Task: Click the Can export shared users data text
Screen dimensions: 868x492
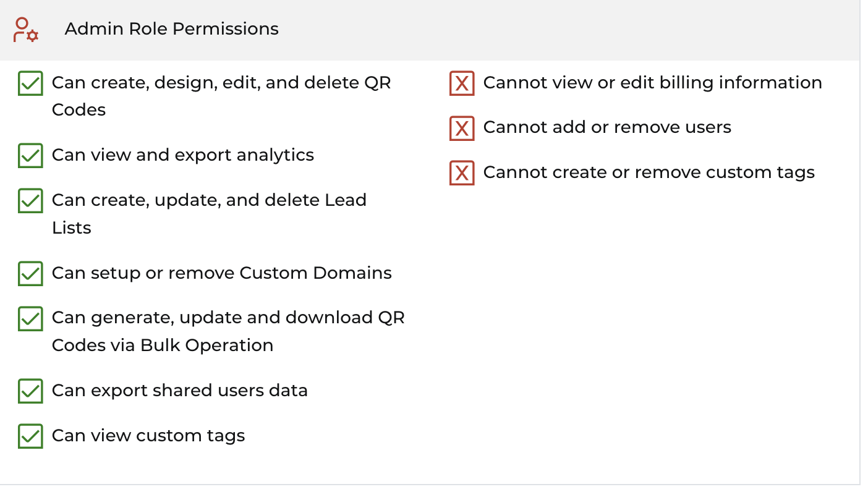Action: (180, 391)
